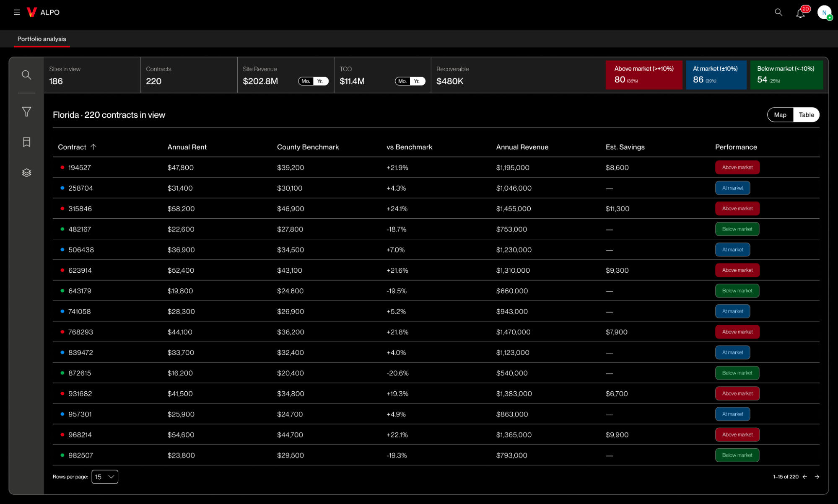
Task: Sort by Contract ascending arrow
Action: [x=93, y=147]
